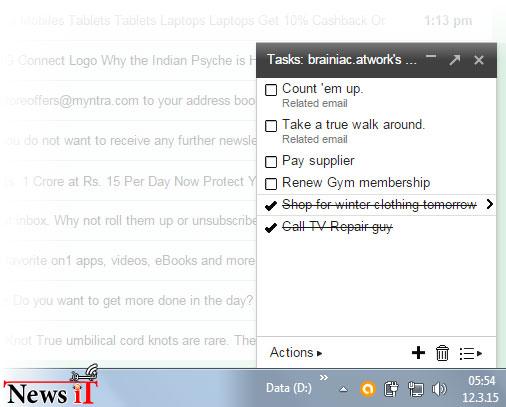Click the power plug tray icon
The width and height of the screenshot is (506, 407).
tap(391, 389)
